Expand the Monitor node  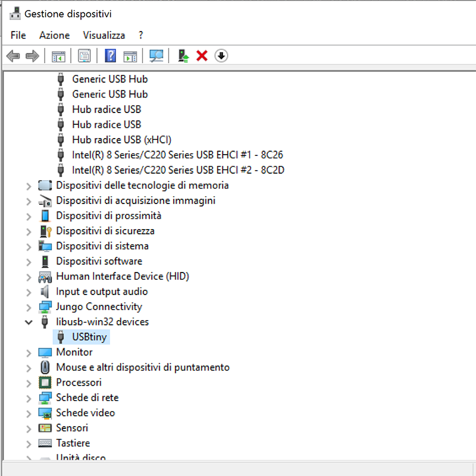coord(29,353)
